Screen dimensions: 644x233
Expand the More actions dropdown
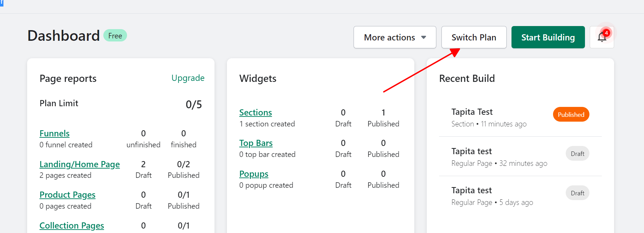click(394, 37)
